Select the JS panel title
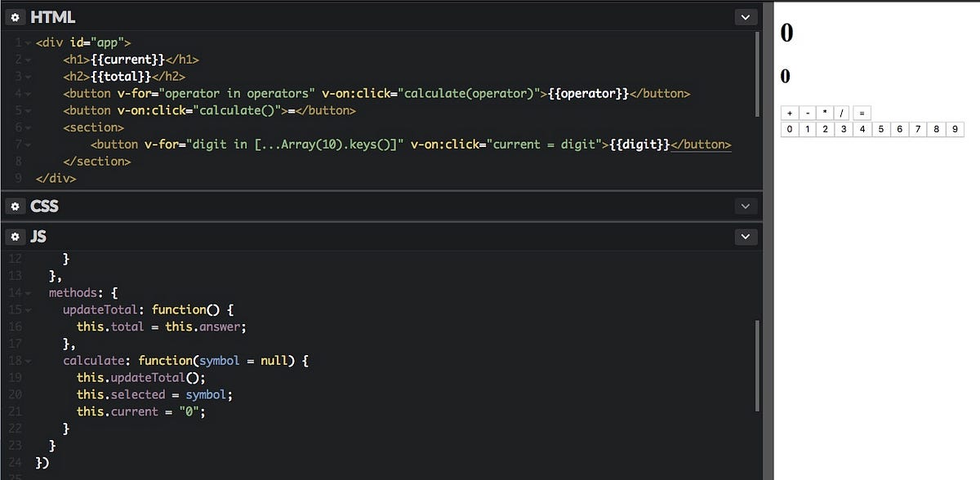 click(x=38, y=237)
